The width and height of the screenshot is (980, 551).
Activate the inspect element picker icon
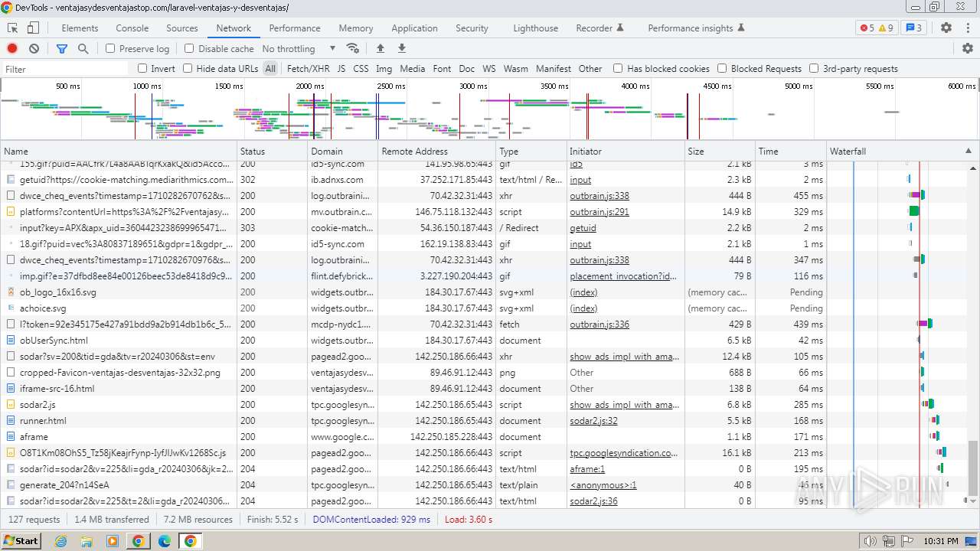tap(13, 28)
